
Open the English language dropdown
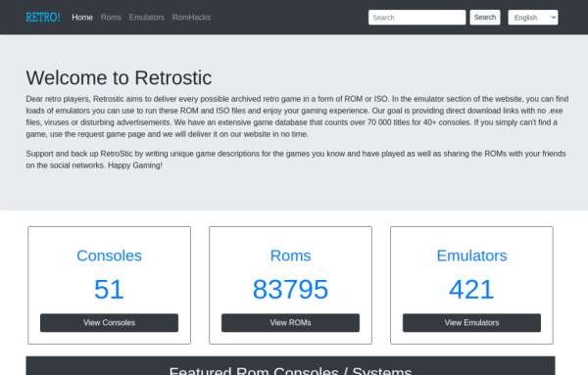[x=533, y=18]
